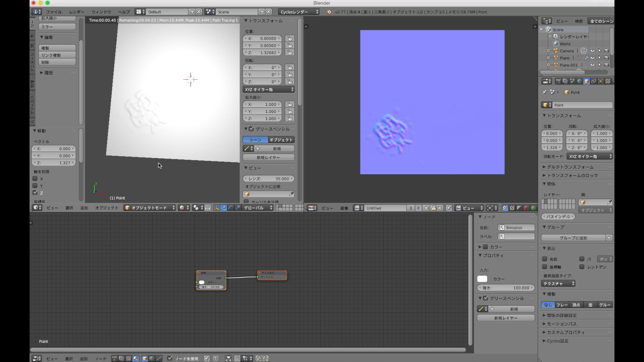Viewport: 644px width, 362px height.
Task: Open the File menu
Action: pos(54,12)
